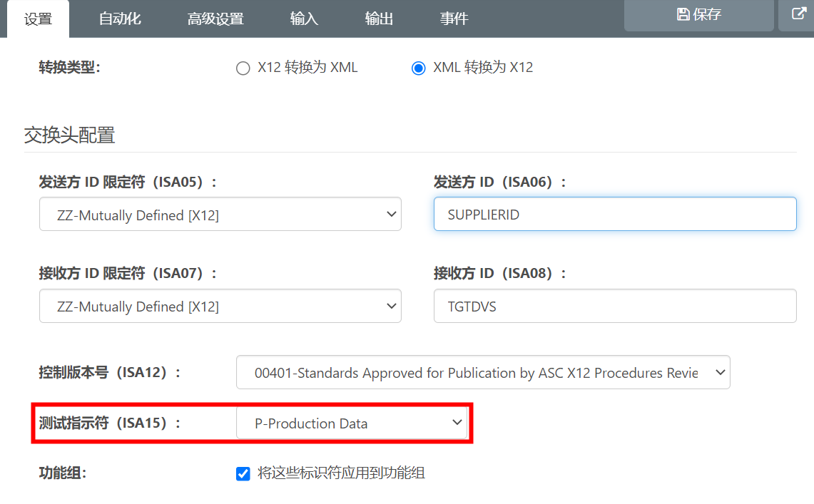Uncheck 将这些标识符应用到功能组 checkbox
Image resolution: width=814 pixels, height=504 pixels.
tap(243, 473)
